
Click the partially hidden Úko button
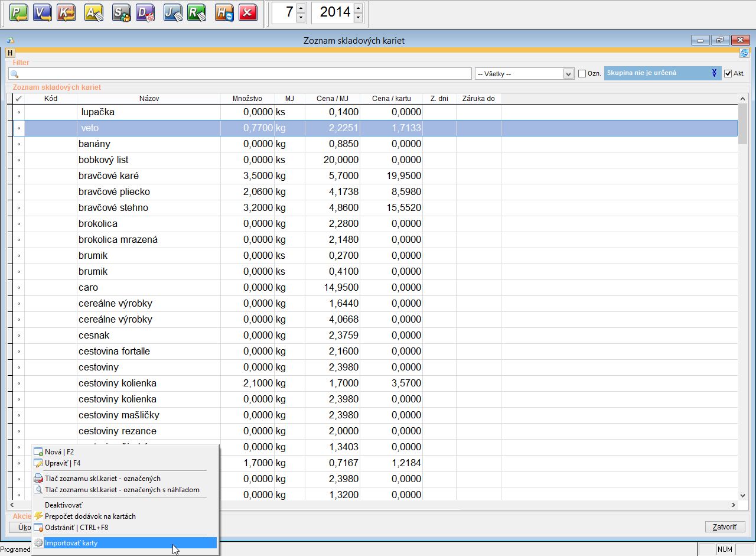21,527
